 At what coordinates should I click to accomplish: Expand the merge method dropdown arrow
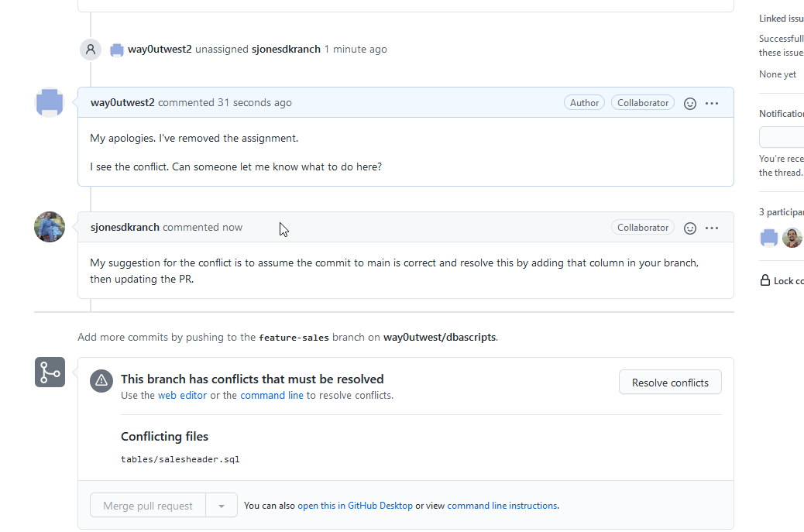(x=222, y=506)
